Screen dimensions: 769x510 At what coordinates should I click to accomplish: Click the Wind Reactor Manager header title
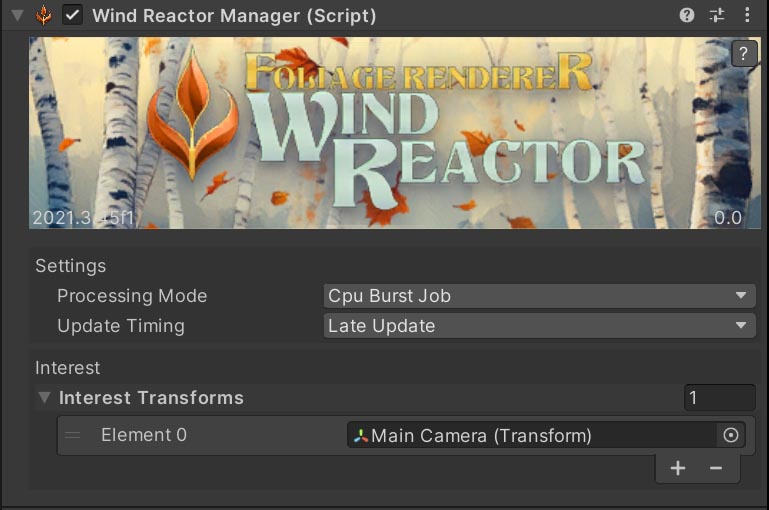click(234, 15)
